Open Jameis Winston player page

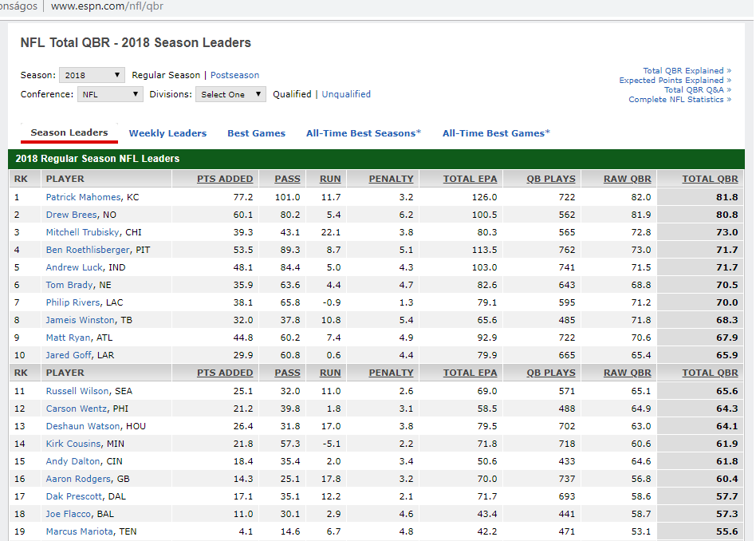[x=80, y=320]
